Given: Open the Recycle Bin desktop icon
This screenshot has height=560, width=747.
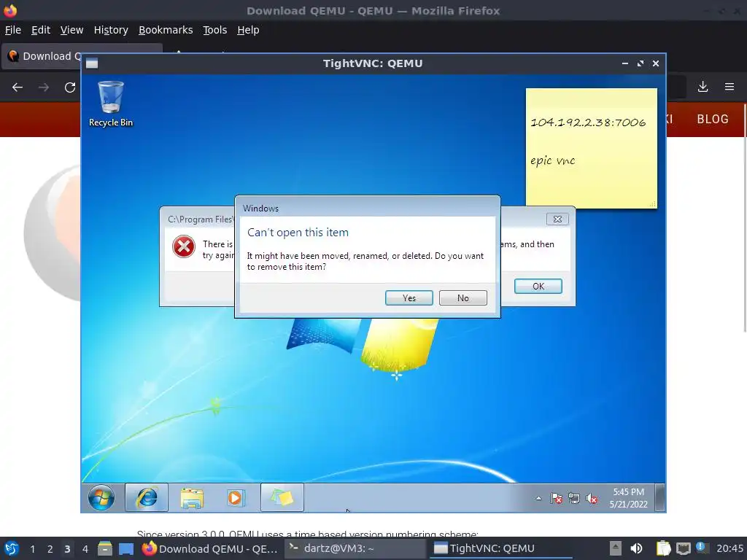Looking at the screenshot, I should click(x=111, y=104).
